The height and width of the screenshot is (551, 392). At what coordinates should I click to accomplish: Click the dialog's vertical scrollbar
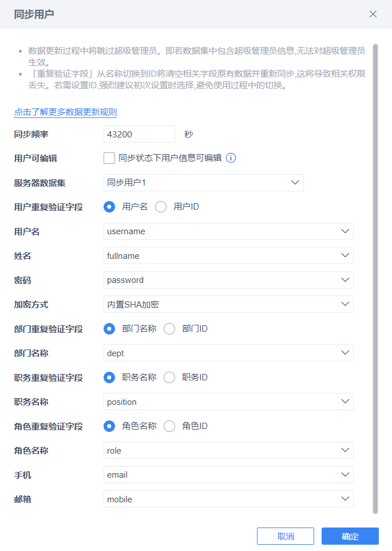(375, 275)
